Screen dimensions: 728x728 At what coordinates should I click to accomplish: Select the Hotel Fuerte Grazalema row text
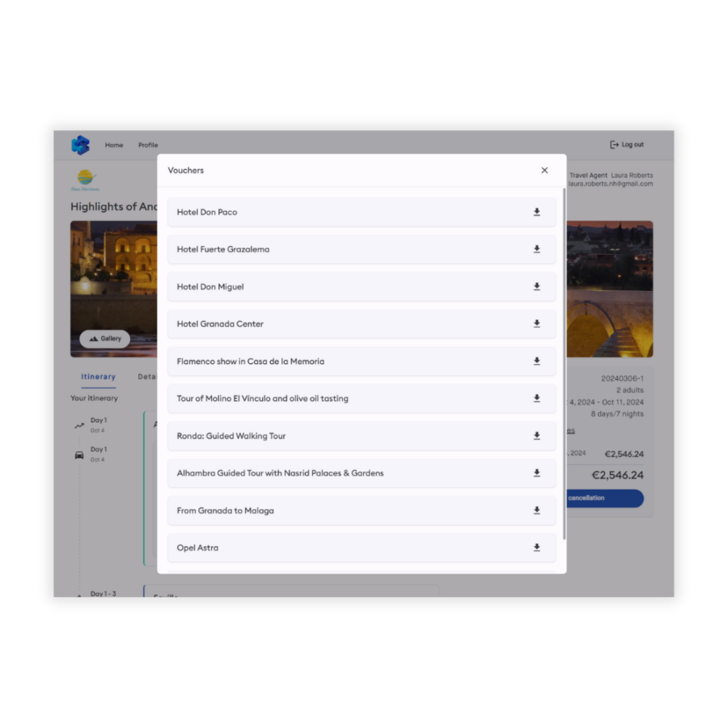pos(223,249)
